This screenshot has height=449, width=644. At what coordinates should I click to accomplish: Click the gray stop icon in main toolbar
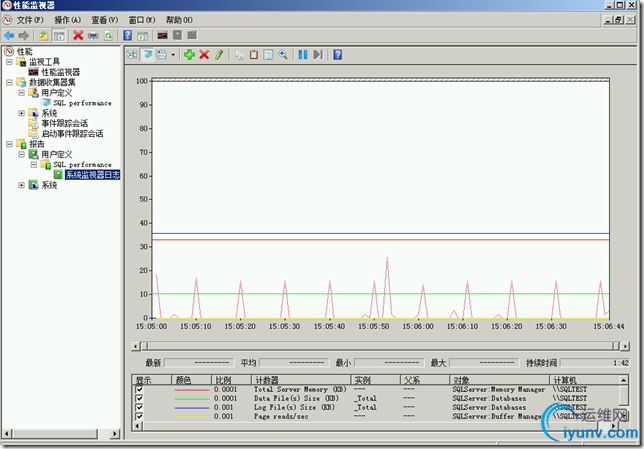point(177,36)
